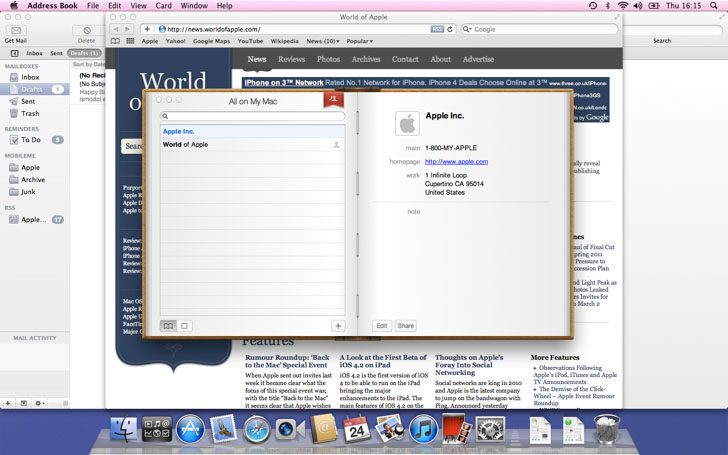
Task: Open iCal from the Dock
Action: (356, 429)
